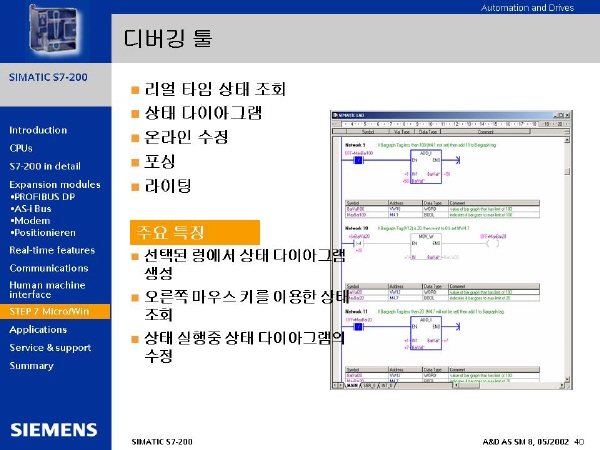Viewport: 600px width, 450px height.
Task: Click the ruler bar in LAD window
Action: (x=452, y=124)
